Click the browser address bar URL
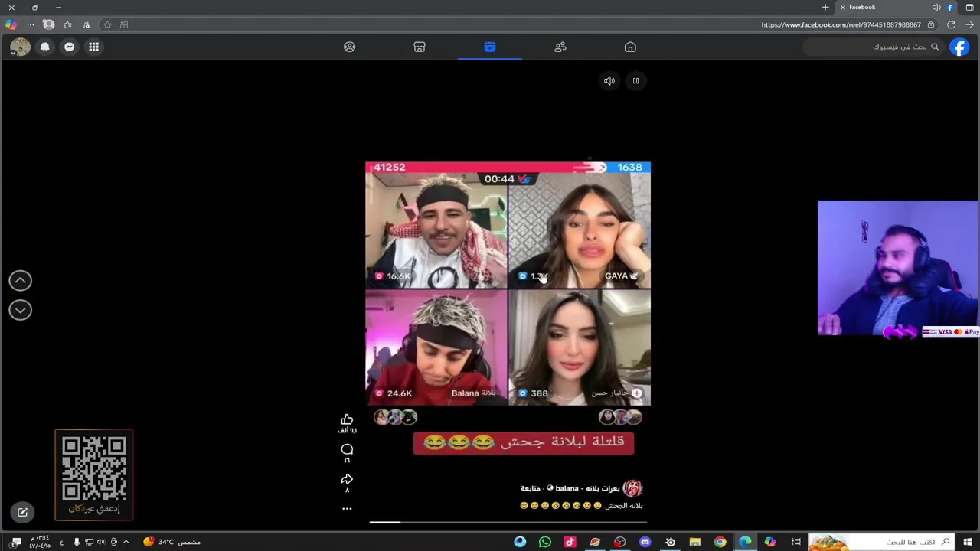Viewport: 980px width, 551px height. (841, 24)
